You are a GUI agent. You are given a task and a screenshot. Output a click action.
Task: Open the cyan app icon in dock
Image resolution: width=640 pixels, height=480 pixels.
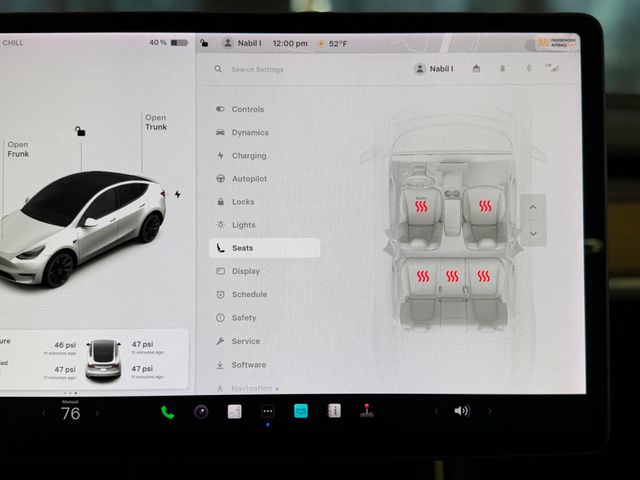pyautogui.click(x=301, y=411)
